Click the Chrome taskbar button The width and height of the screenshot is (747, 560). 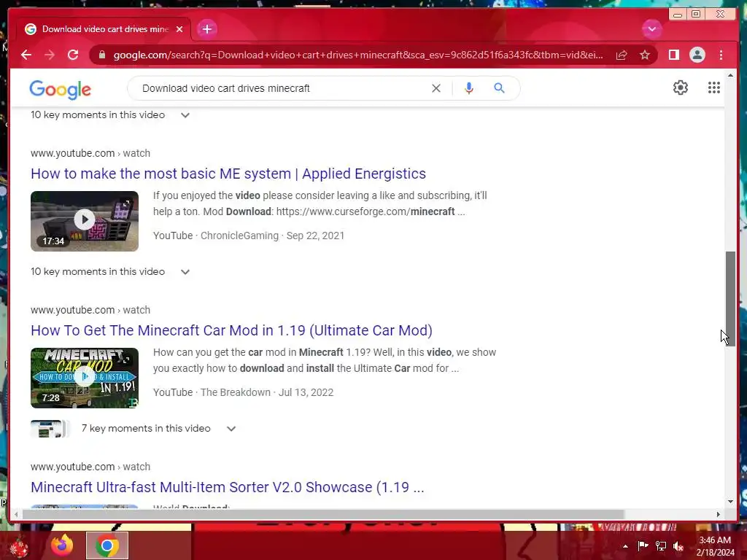point(107,545)
